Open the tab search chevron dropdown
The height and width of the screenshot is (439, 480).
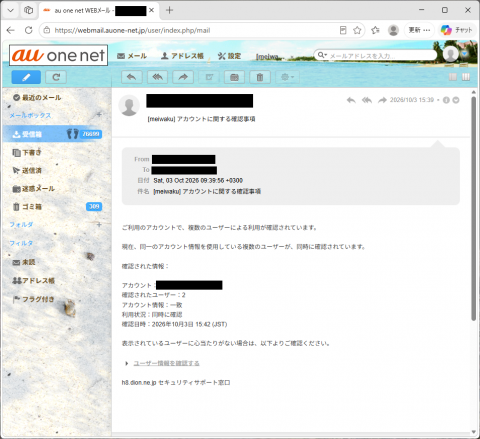pos(11,10)
